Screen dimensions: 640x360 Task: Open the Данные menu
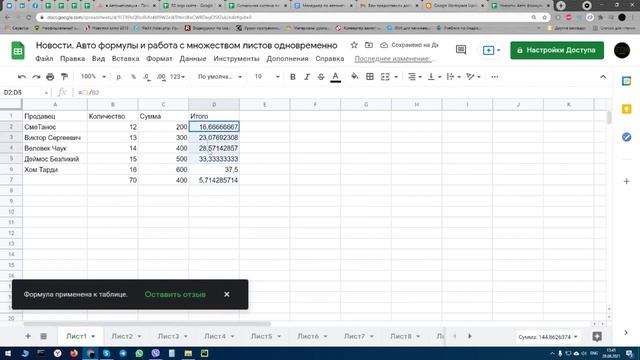[x=193, y=59]
